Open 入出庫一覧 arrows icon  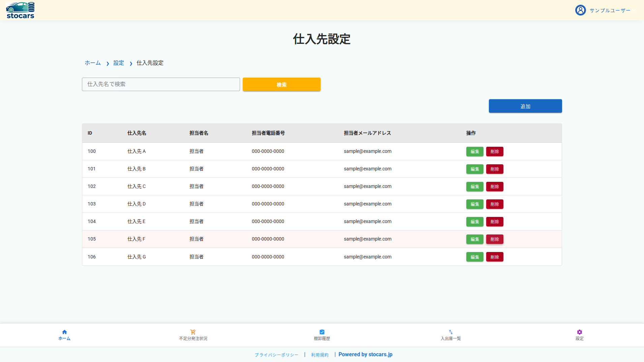(451, 332)
